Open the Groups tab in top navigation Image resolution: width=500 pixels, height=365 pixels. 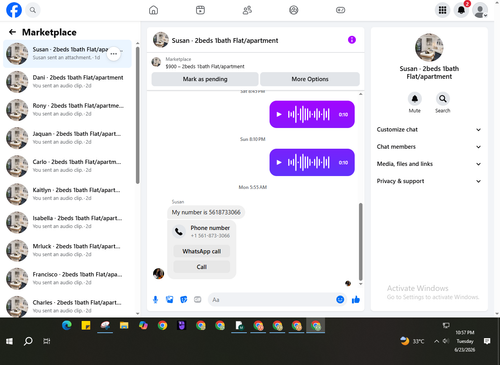pyautogui.click(x=294, y=10)
